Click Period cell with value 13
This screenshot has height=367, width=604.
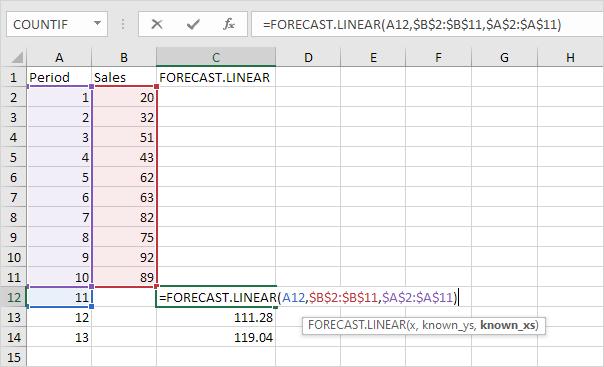pos(59,337)
